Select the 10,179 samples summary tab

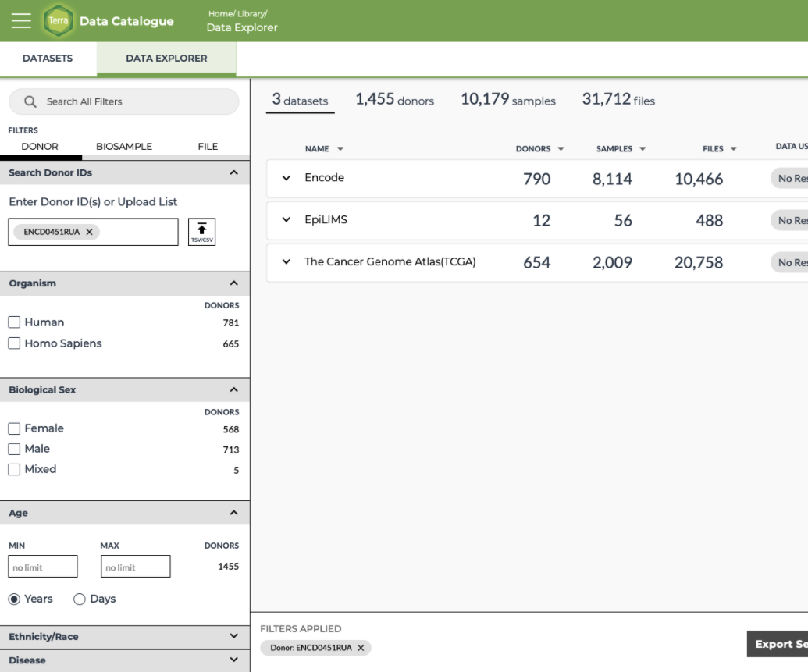pyautogui.click(x=508, y=99)
